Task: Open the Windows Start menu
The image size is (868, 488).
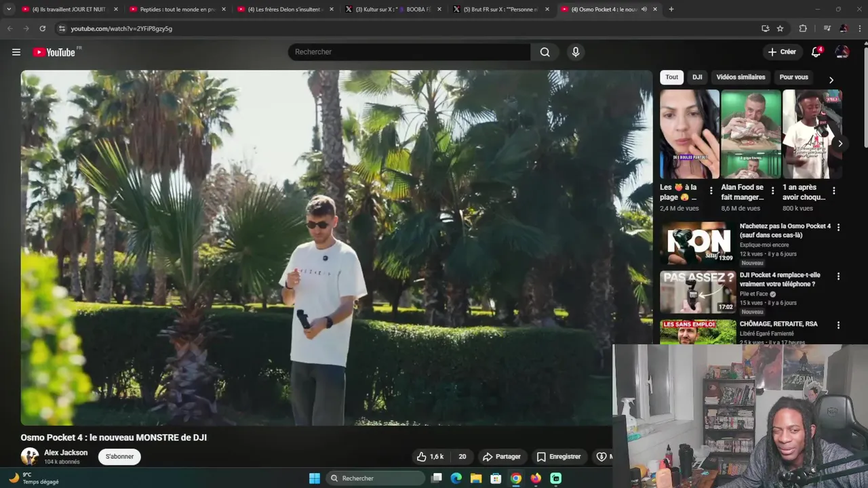Action: click(x=315, y=479)
